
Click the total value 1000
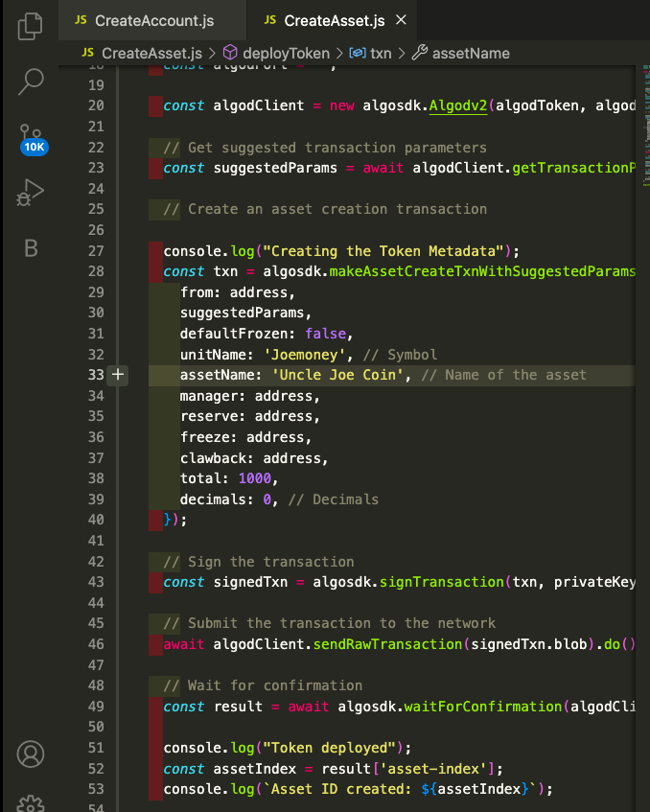click(254, 478)
